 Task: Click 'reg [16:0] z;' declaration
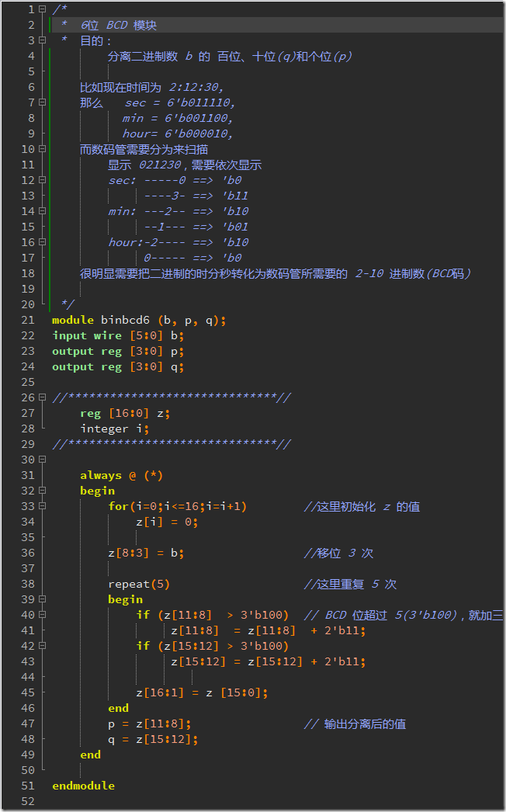(x=125, y=413)
